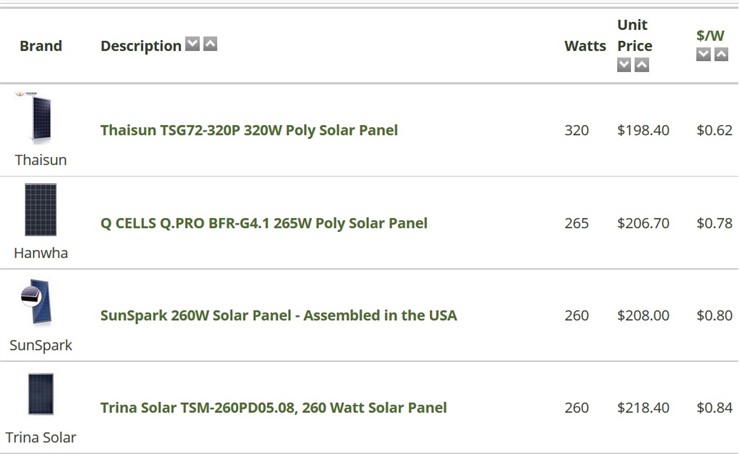This screenshot has height=454, width=739.
Task: Open Thaisun TSG72-320P 320W Poly Solar Panel link
Action: pos(249,130)
